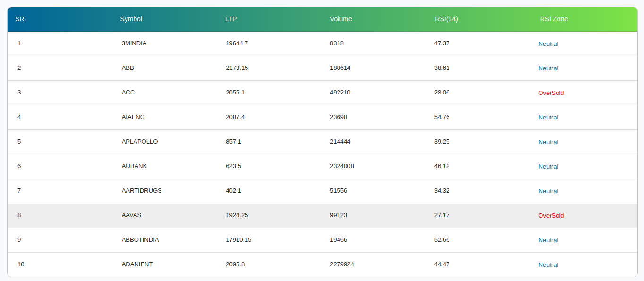
Task: Select volume value 2324008
Action: point(342,166)
